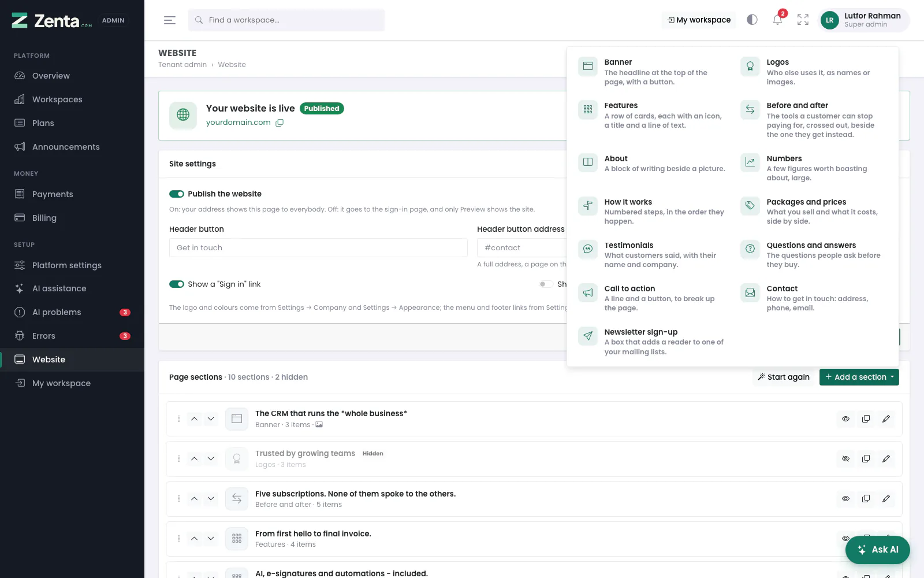Open the Ask AI assistant
The width and height of the screenshot is (924, 578).
878,550
